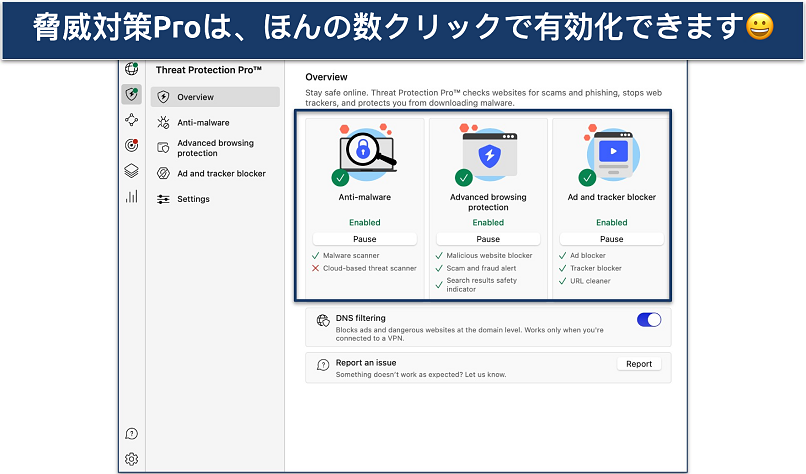
Task: Click the globe VPN icon in sidebar
Action: coord(131,70)
